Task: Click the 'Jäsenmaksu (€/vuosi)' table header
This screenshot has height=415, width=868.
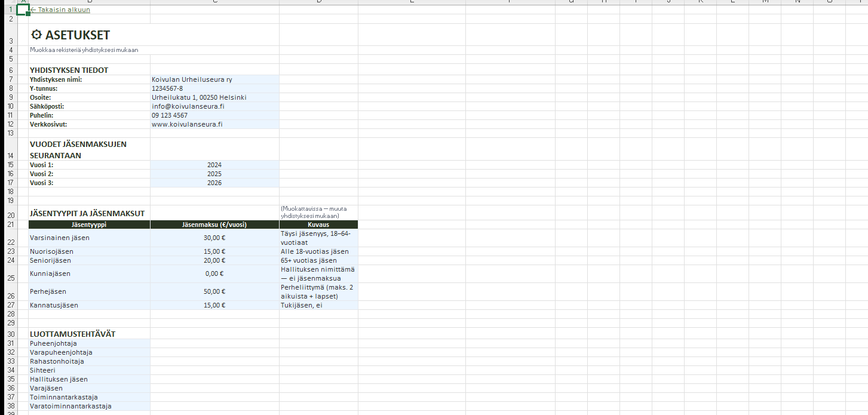Action: [x=214, y=225]
